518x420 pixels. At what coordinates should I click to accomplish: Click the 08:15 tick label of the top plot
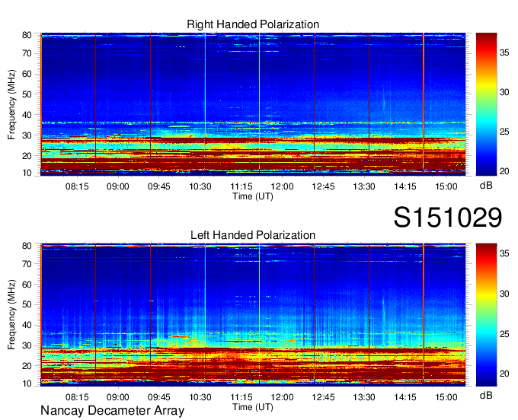click(x=77, y=186)
